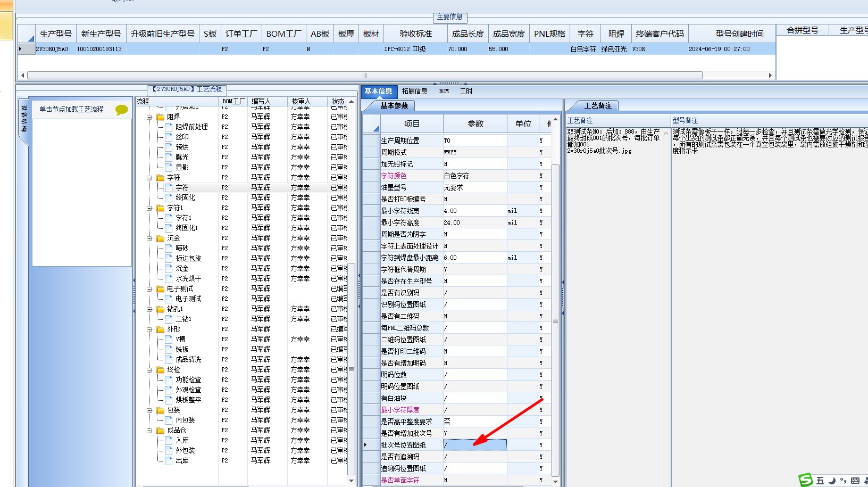This screenshot has width=868, height=487.
Task: Click the Sogou S input method icon
Action: coord(806,480)
